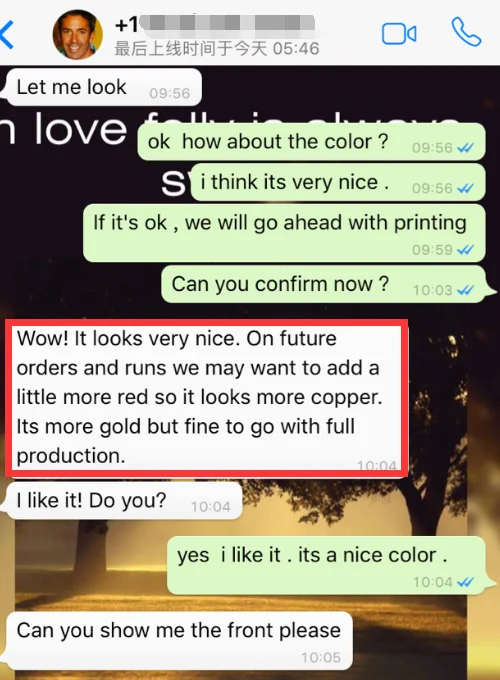
Task: Select the 'yes i like it' reply
Action: [326, 566]
